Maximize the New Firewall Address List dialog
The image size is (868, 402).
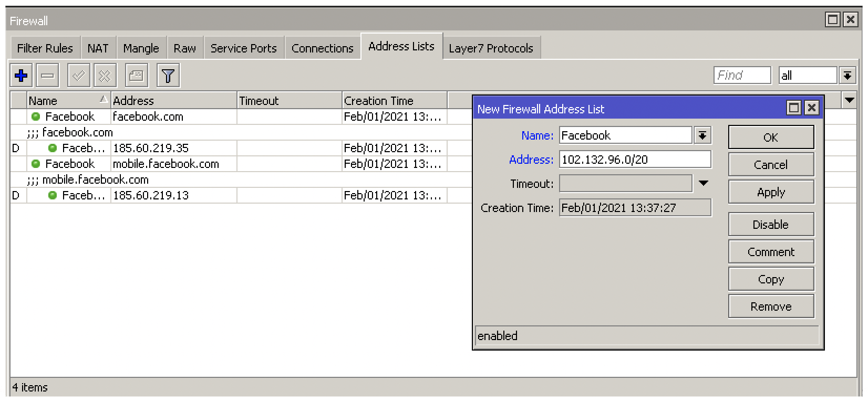click(x=794, y=108)
